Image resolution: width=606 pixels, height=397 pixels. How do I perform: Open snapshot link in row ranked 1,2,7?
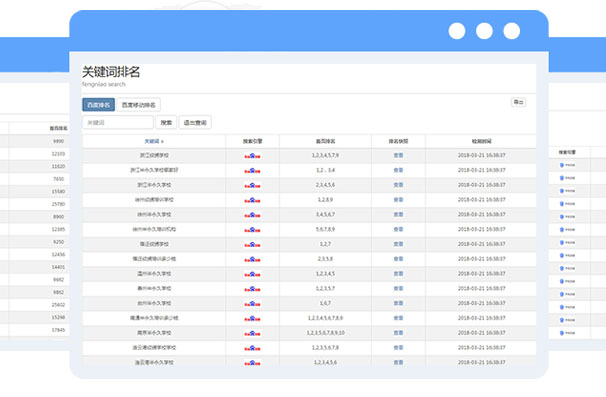tap(398, 244)
